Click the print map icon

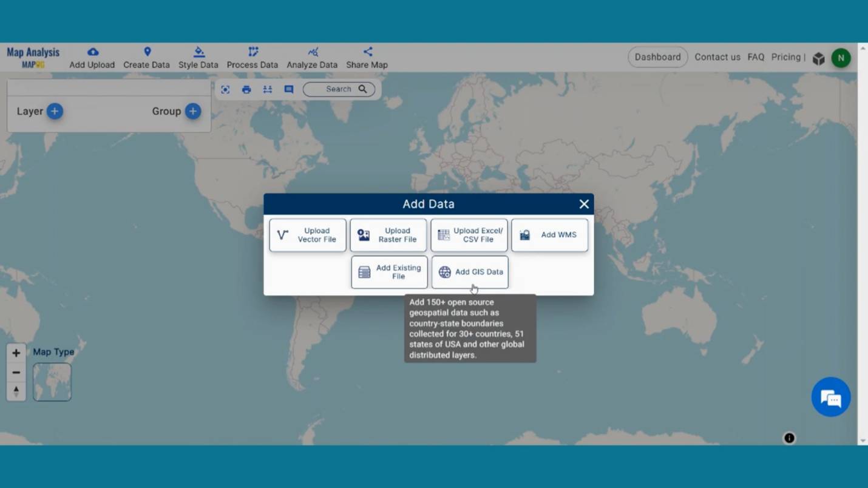click(246, 89)
